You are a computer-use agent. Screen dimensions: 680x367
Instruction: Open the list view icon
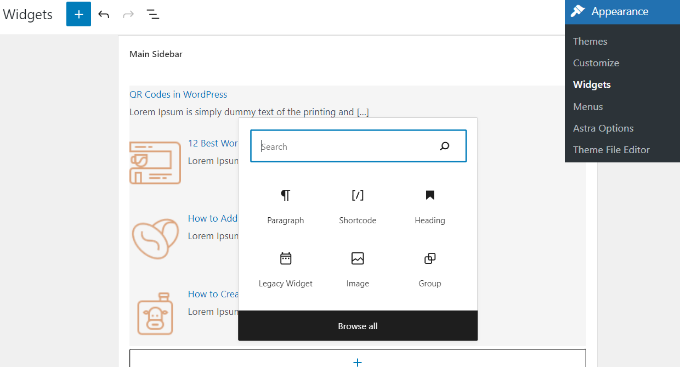point(153,14)
